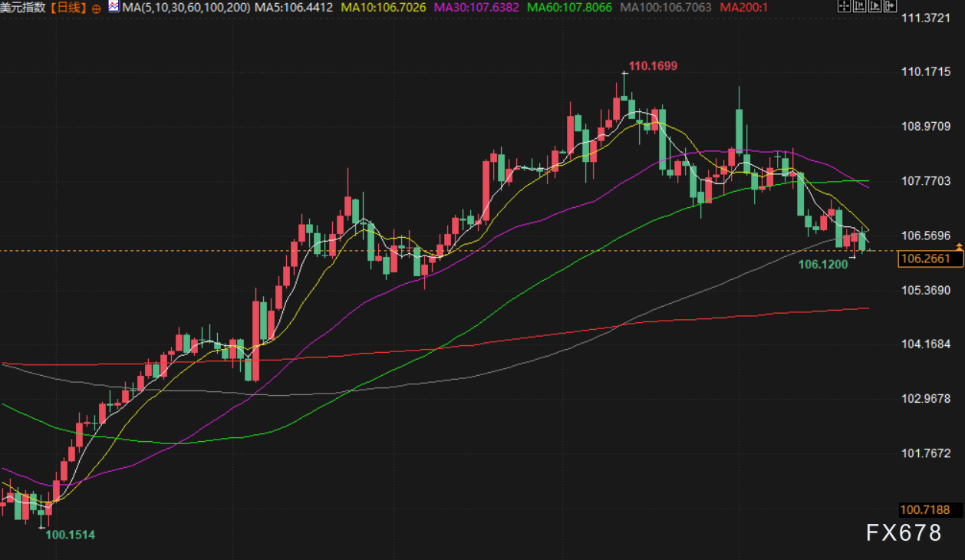965x560 pixels.
Task: Click the 104.1684 axis price level
Action: [x=925, y=344]
